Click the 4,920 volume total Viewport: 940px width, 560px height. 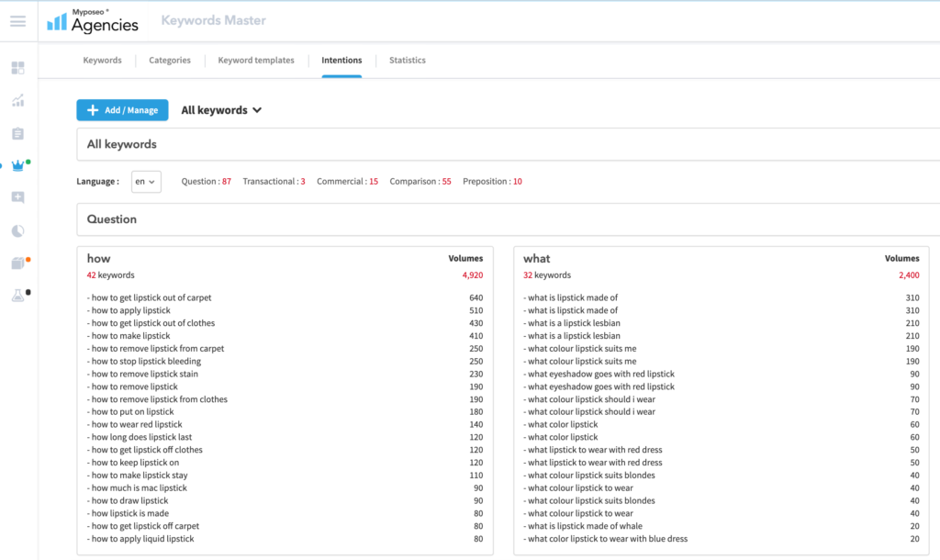473,275
